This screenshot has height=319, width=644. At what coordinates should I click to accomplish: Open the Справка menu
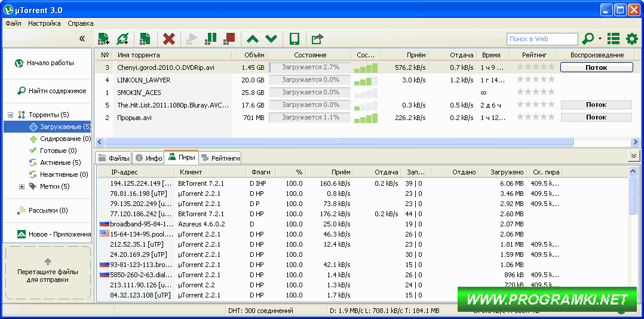point(81,23)
